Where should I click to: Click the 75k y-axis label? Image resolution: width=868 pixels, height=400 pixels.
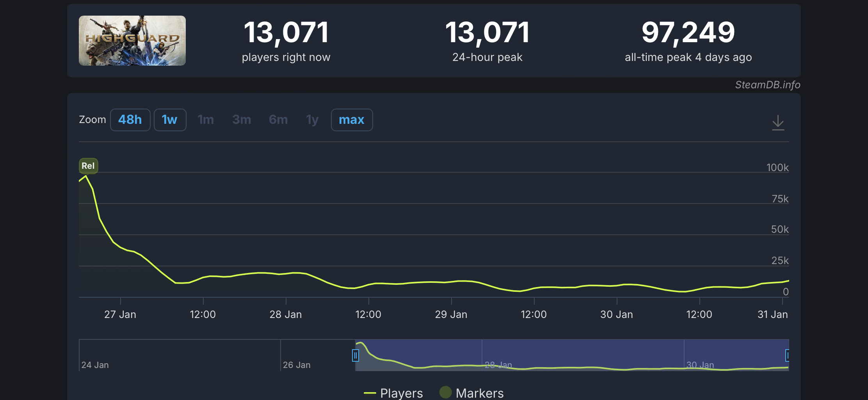[x=780, y=199]
